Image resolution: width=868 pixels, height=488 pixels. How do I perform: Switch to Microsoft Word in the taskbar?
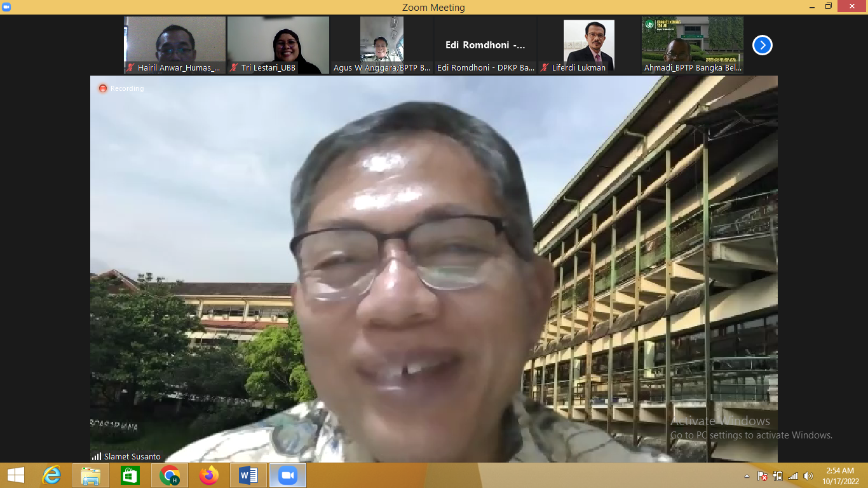(x=248, y=475)
